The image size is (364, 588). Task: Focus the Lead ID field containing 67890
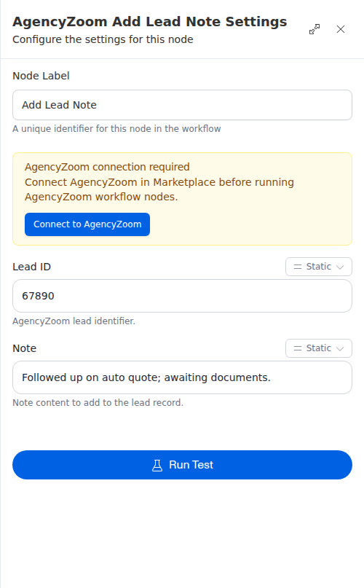[182, 296]
